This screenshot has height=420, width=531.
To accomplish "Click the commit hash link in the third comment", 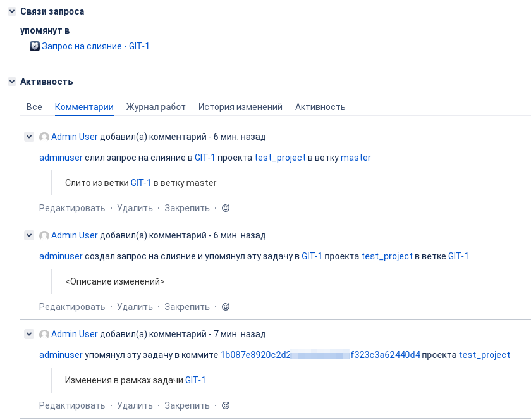I will coord(319,355).
